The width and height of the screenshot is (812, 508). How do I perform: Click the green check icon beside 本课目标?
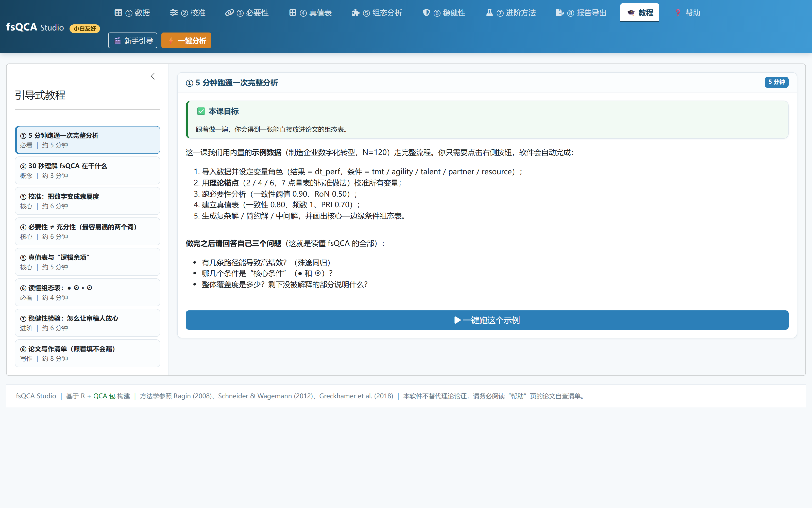pyautogui.click(x=201, y=111)
